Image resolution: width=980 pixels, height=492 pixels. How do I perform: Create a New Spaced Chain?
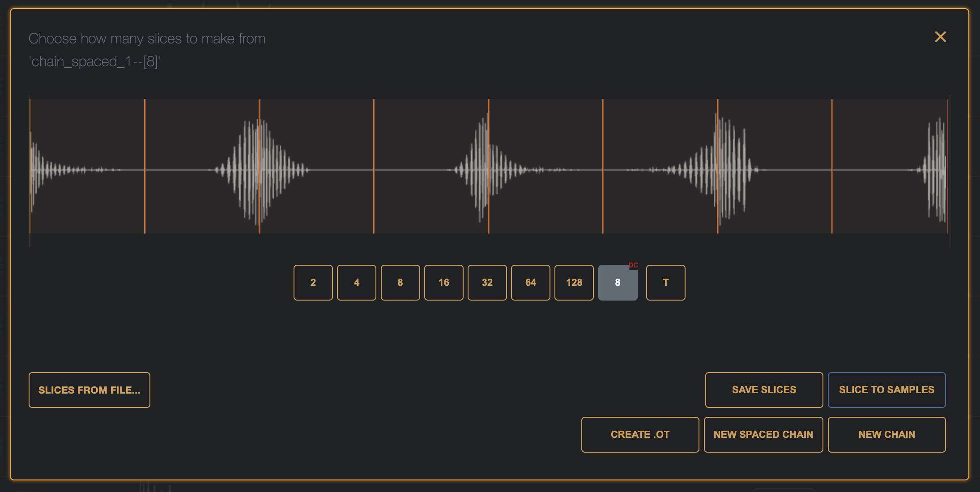pyautogui.click(x=763, y=435)
